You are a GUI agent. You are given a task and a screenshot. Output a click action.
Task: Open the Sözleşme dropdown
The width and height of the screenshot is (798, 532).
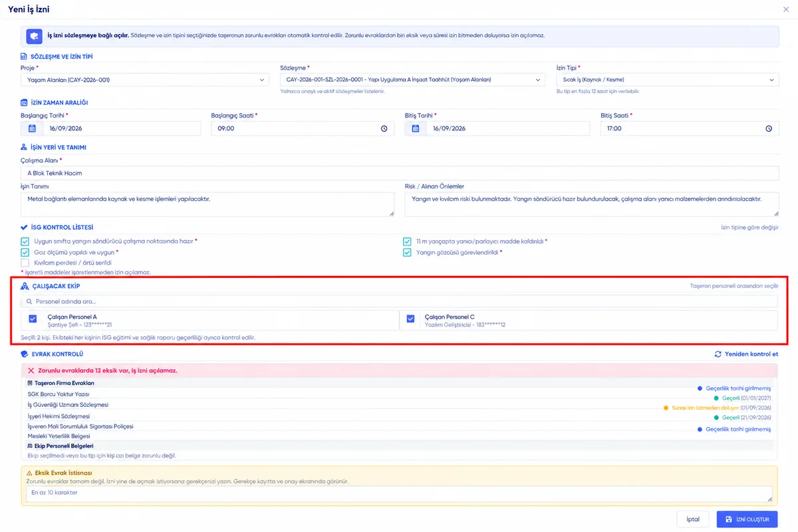pyautogui.click(x=413, y=80)
